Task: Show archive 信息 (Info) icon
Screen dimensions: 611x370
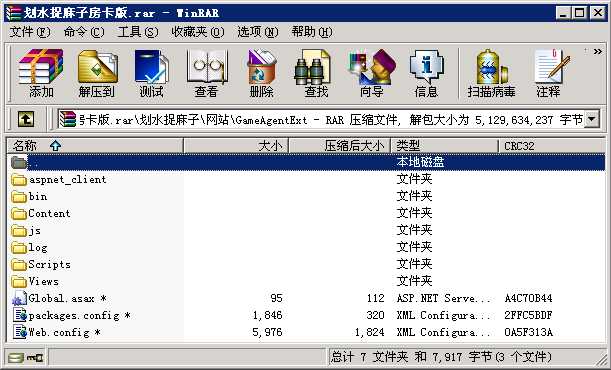Action: click(426, 73)
